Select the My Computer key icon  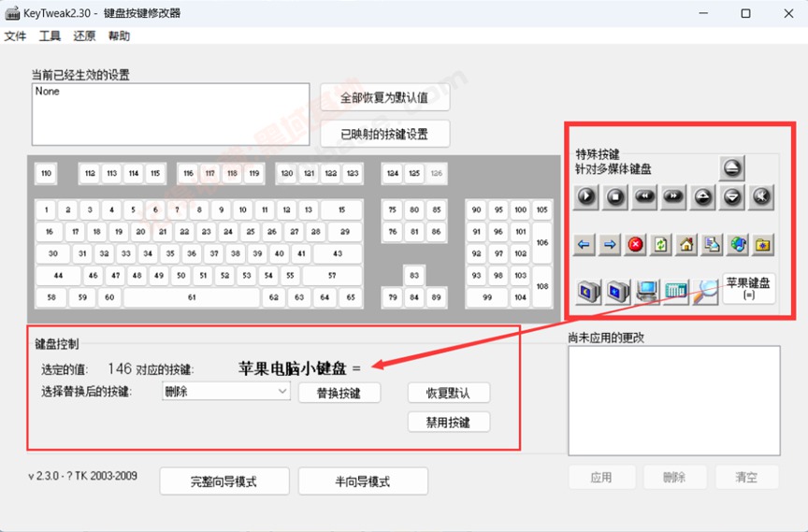pyautogui.click(x=647, y=292)
